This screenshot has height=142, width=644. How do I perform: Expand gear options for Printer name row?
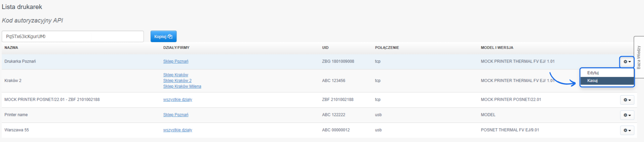(627, 115)
